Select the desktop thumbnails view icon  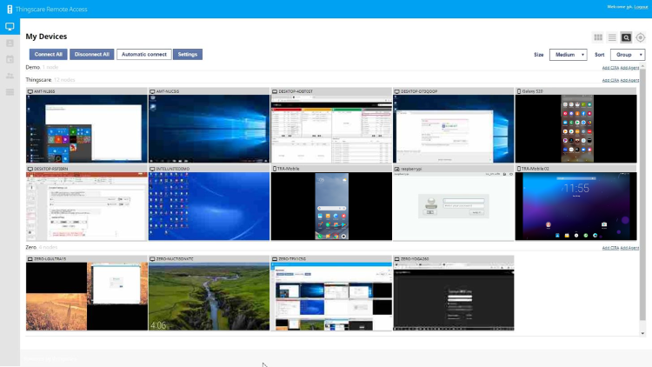(x=626, y=37)
